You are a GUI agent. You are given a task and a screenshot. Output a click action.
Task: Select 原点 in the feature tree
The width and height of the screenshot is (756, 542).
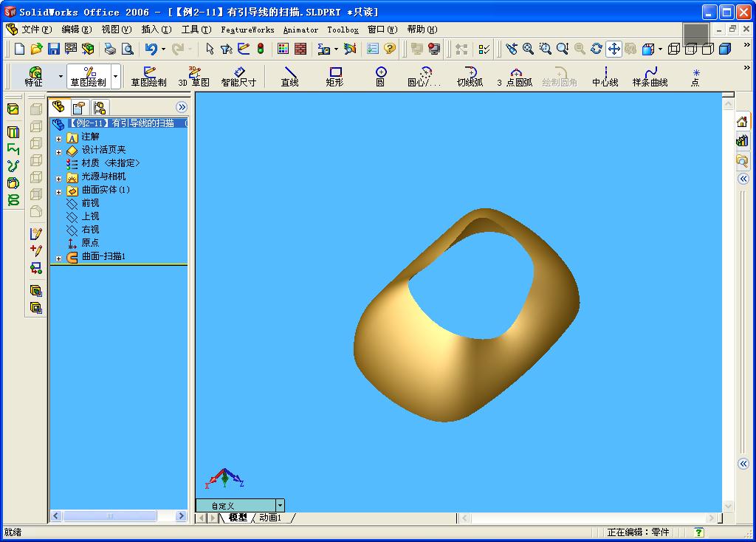(x=90, y=242)
